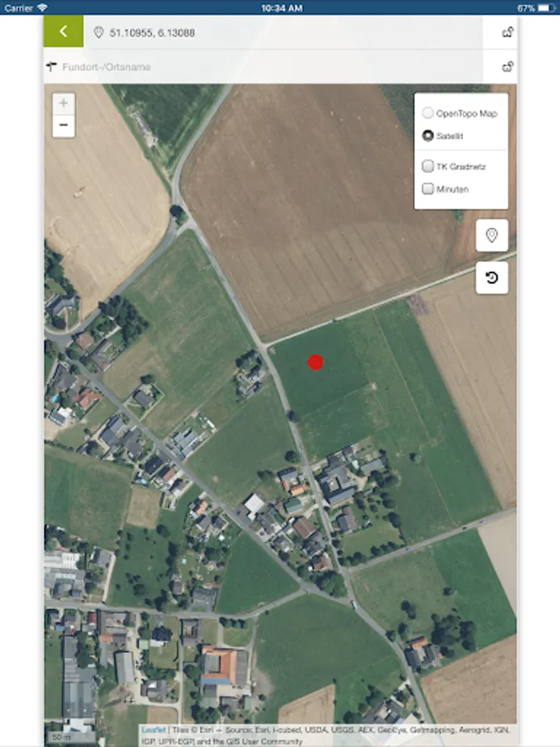The height and width of the screenshot is (747, 560).
Task: Select the Satellit base layer
Action: 427,136
